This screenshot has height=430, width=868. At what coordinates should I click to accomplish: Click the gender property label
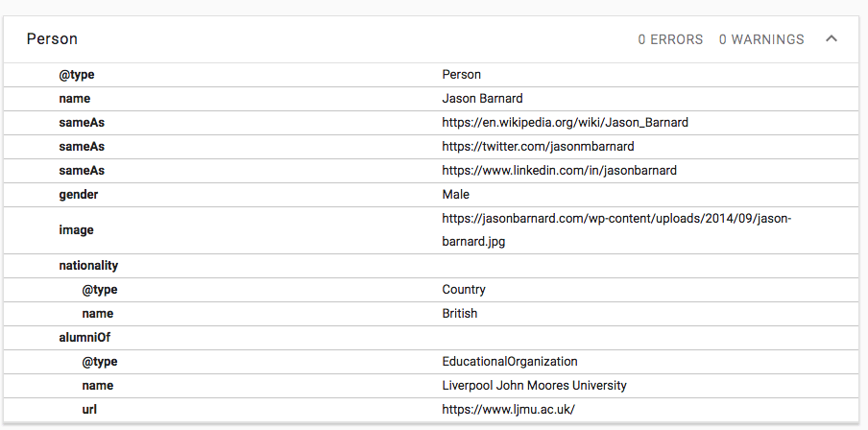[79, 195]
